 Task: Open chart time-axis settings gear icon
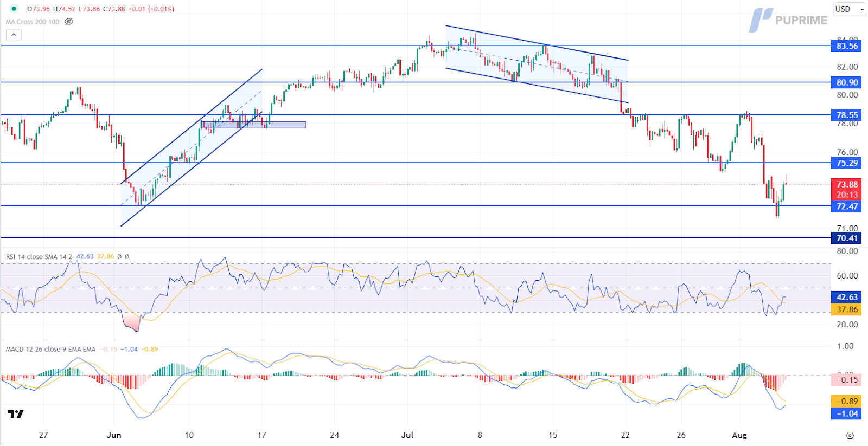click(x=850, y=435)
